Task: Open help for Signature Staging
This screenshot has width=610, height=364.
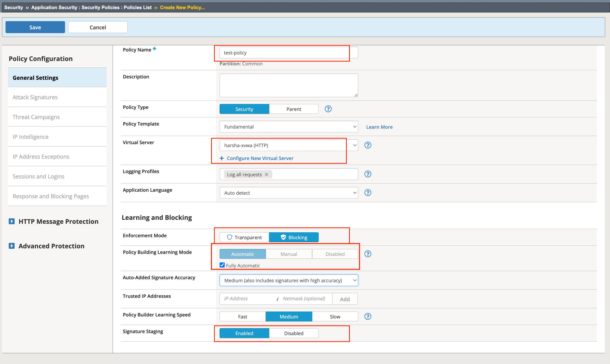Action: click(x=368, y=333)
